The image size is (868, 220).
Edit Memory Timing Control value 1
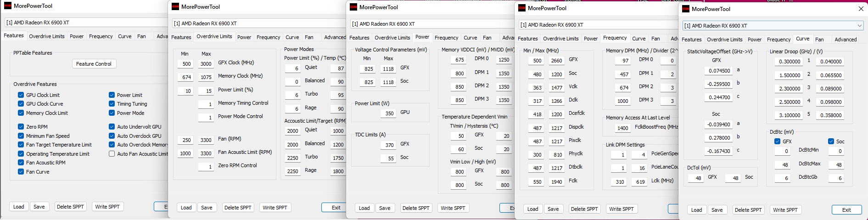[x=206, y=104]
